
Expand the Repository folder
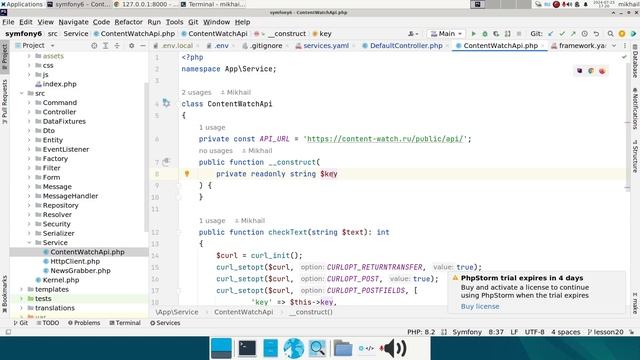tap(29, 205)
